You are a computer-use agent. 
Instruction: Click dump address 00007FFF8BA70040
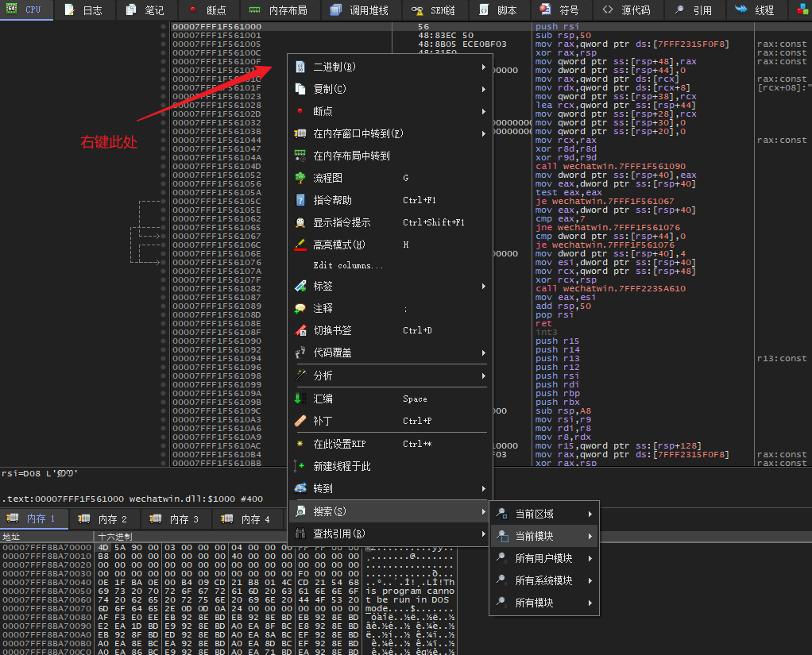(x=47, y=582)
